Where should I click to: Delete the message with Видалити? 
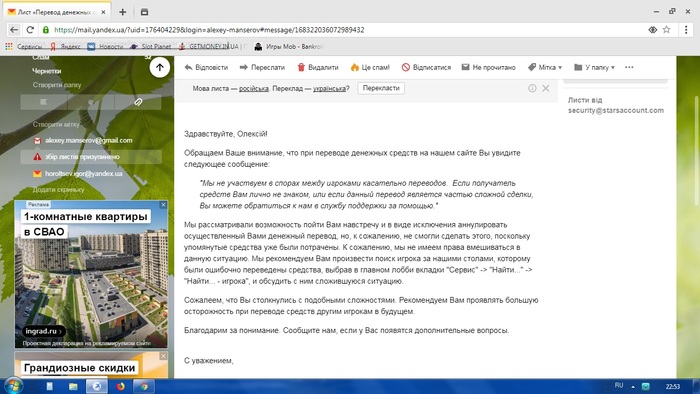tap(318, 67)
